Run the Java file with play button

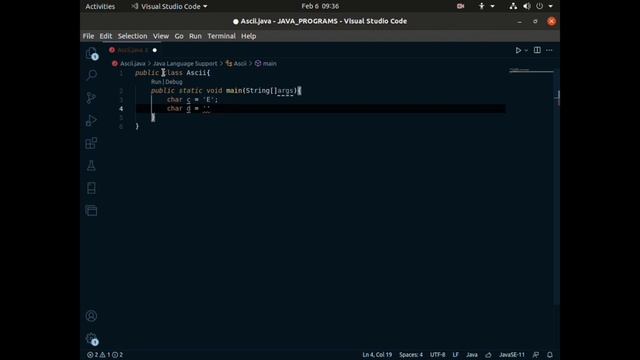[518, 50]
